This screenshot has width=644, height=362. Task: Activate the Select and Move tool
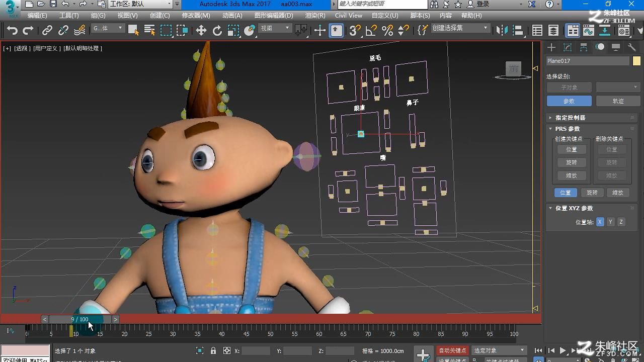click(x=201, y=31)
